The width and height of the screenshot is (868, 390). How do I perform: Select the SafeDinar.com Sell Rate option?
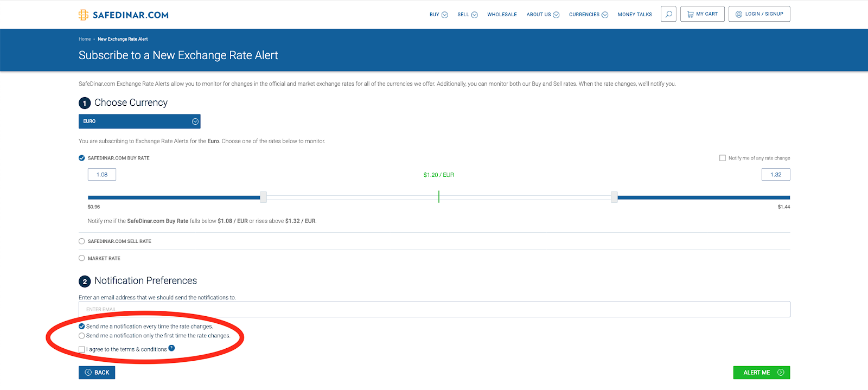click(82, 241)
